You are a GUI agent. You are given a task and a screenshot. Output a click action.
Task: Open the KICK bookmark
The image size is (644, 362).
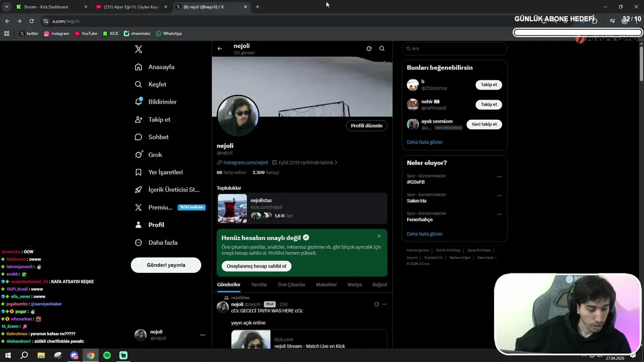111,34
